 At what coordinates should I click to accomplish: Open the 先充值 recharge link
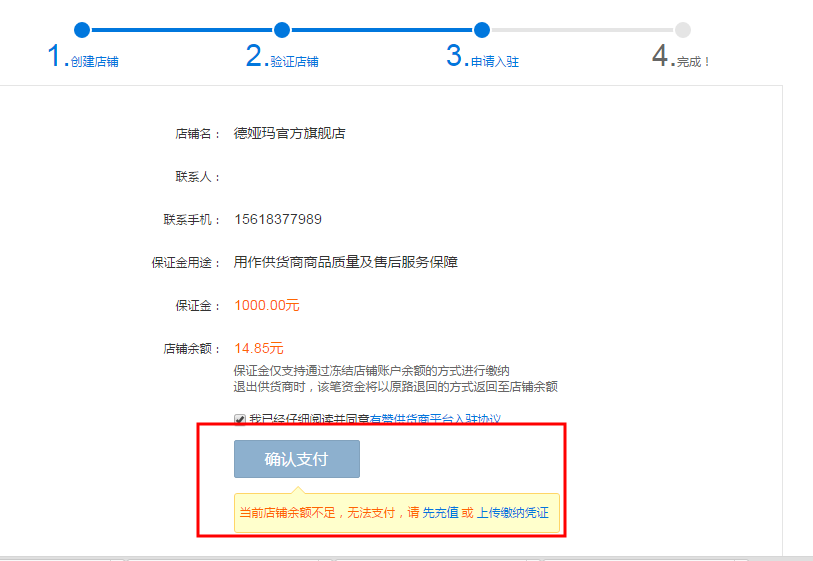click(440, 513)
